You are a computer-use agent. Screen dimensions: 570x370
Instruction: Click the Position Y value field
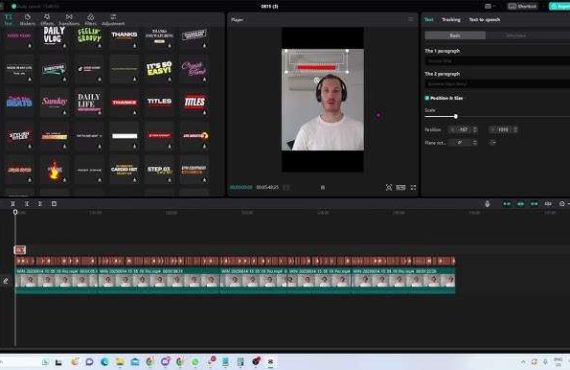tap(503, 130)
